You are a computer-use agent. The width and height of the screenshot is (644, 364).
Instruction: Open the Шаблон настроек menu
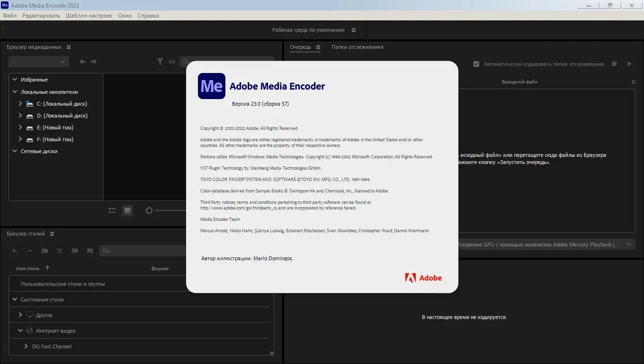pyautogui.click(x=89, y=16)
